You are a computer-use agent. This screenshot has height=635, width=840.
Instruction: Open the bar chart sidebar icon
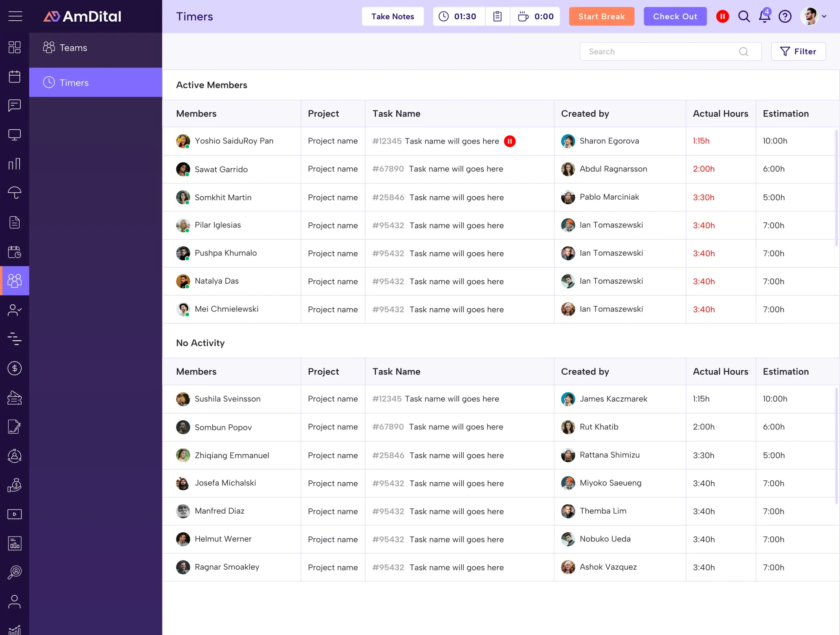pos(14,164)
